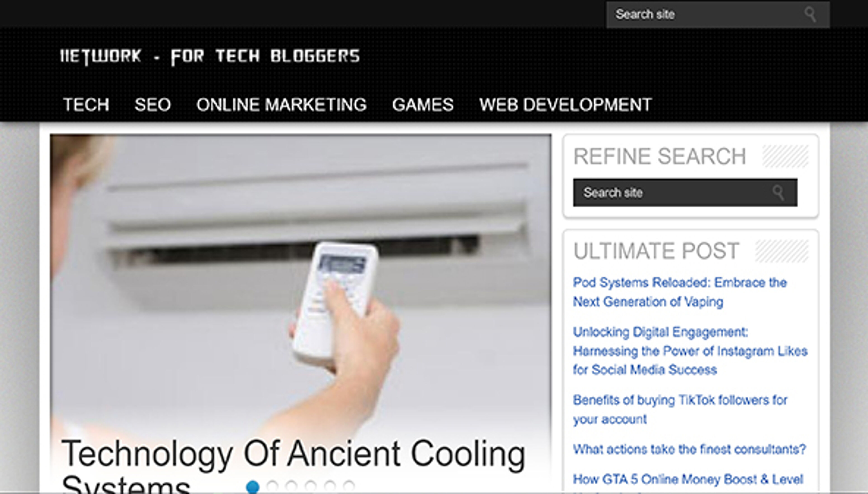
Task: Open the SEO menu item
Action: [x=153, y=104]
